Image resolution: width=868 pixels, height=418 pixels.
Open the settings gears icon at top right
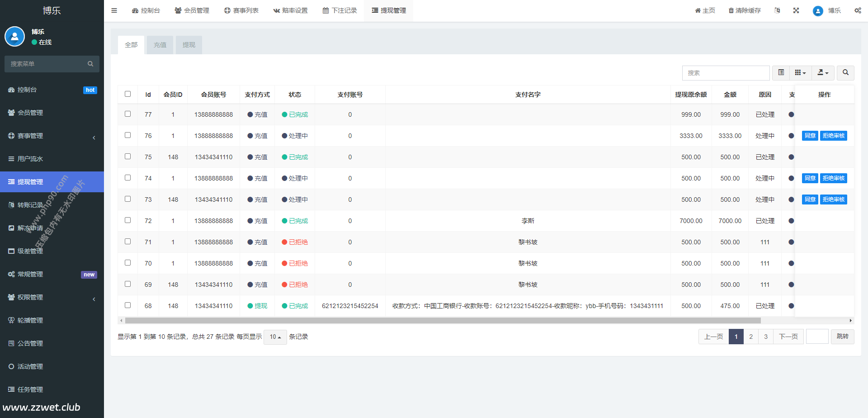tap(858, 10)
